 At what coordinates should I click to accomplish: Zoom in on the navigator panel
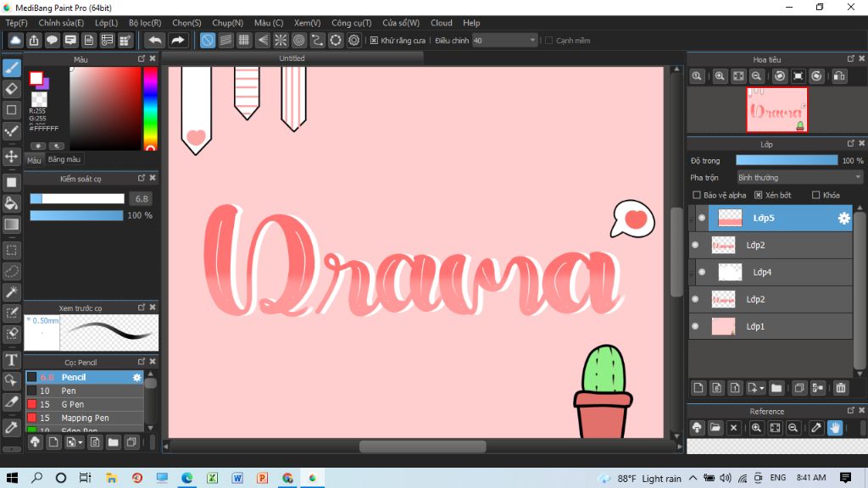(x=720, y=76)
